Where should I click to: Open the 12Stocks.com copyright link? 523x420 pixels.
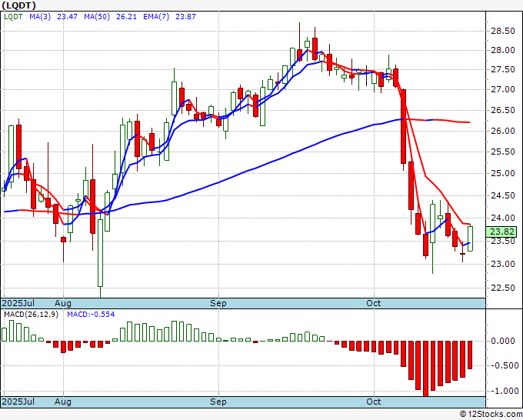(x=491, y=415)
